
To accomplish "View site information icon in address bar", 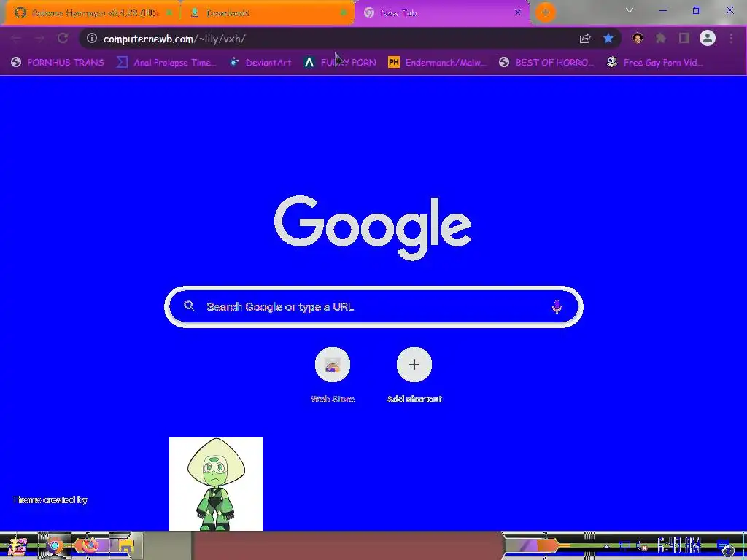I will [92, 39].
